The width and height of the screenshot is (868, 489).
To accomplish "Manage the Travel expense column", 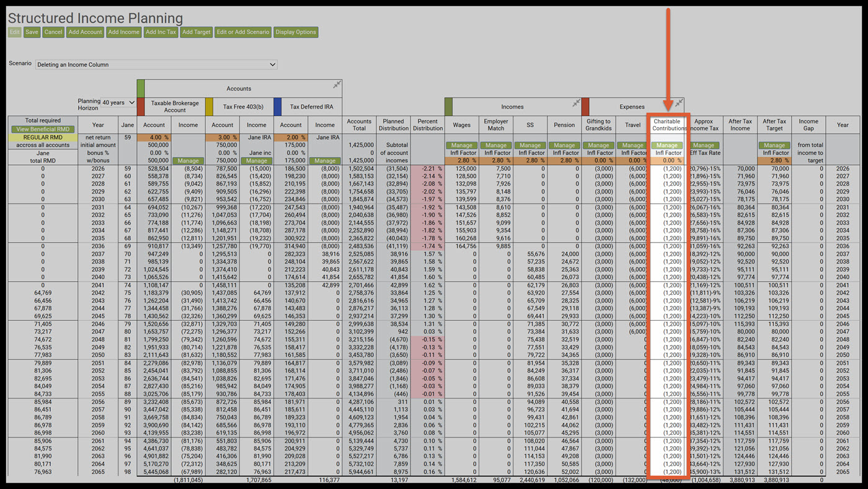I will coord(633,145).
